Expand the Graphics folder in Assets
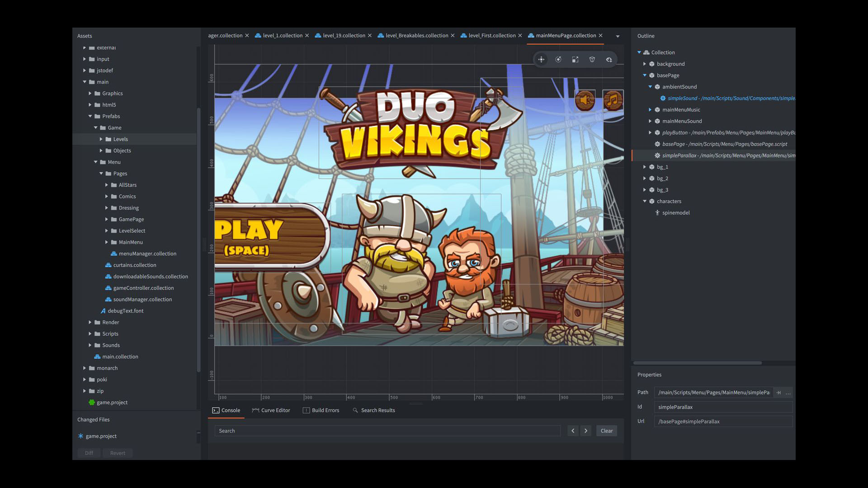Screen dimensions: 868x488 tap(90, 93)
